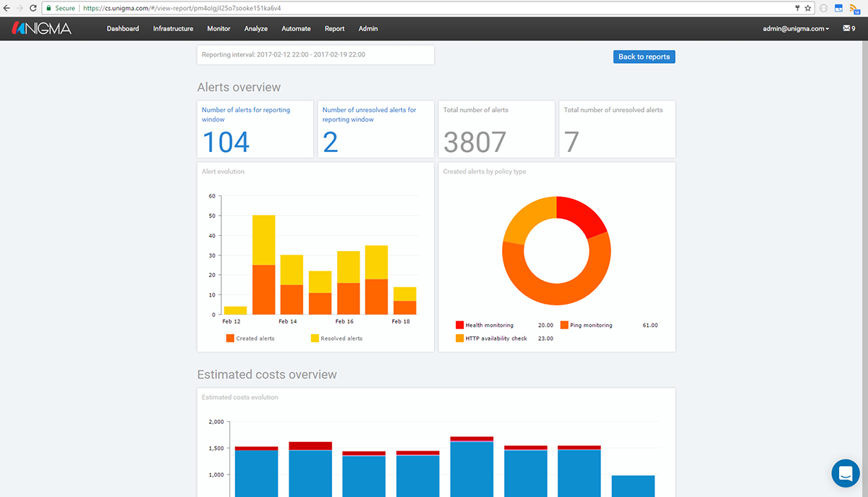Click the 'Estimated costs overview' heading
Image resolution: width=868 pixels, height=497 pixels.
click(x=267, y=375)
